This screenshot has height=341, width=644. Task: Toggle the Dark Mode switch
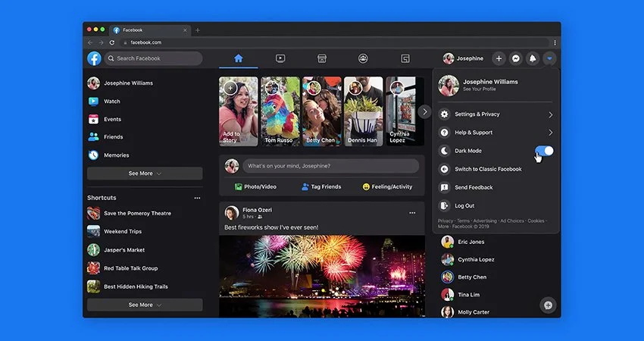click(544, 151)
